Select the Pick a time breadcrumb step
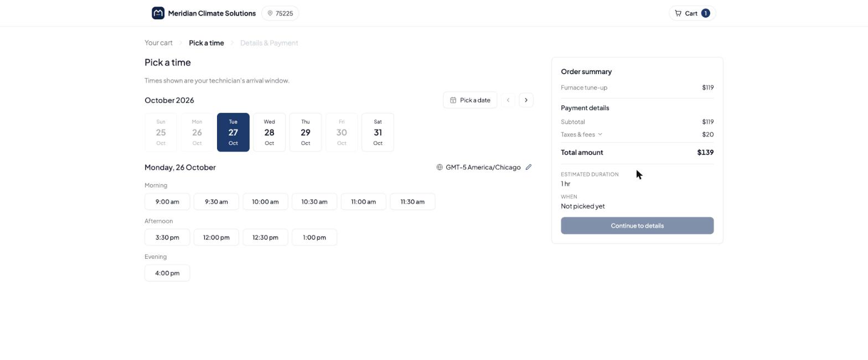This screenshot has height=360, width=868. (x=206, y=43)
